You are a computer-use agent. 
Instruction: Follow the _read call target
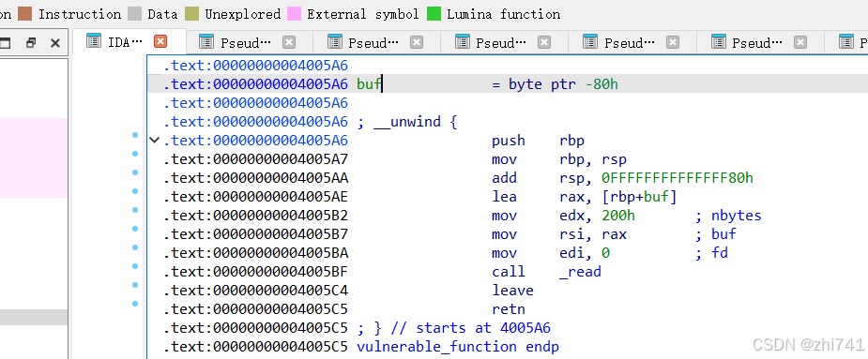click(580, 272)
